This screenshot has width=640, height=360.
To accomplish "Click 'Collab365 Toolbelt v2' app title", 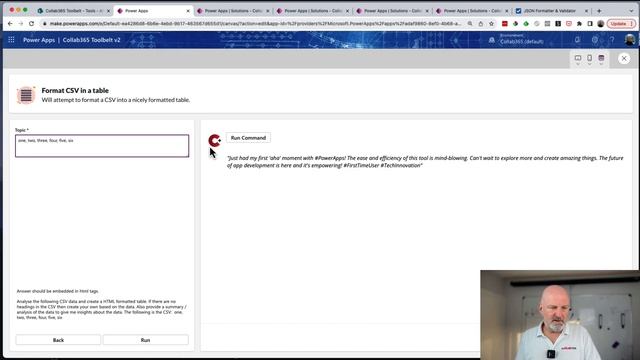I will pyautogui.click(x=91, y=40).
